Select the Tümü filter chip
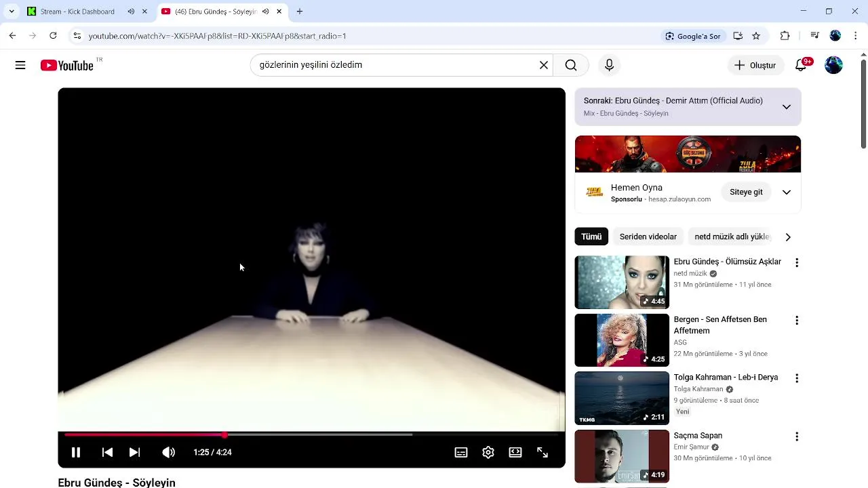Image resolution: width=868 pixels, height=488 pixels. coord(591,237)
